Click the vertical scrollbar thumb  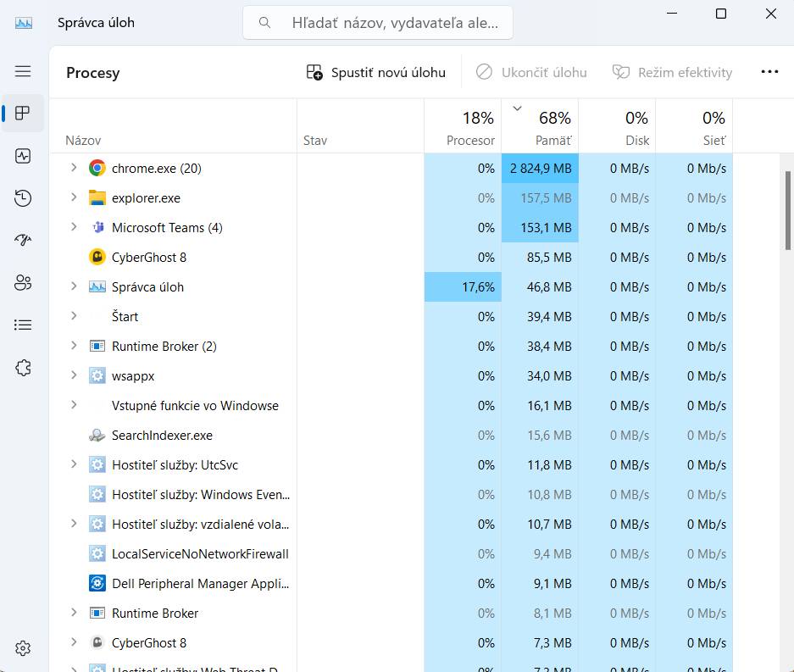pyautogui.click(x=787, y=210)
